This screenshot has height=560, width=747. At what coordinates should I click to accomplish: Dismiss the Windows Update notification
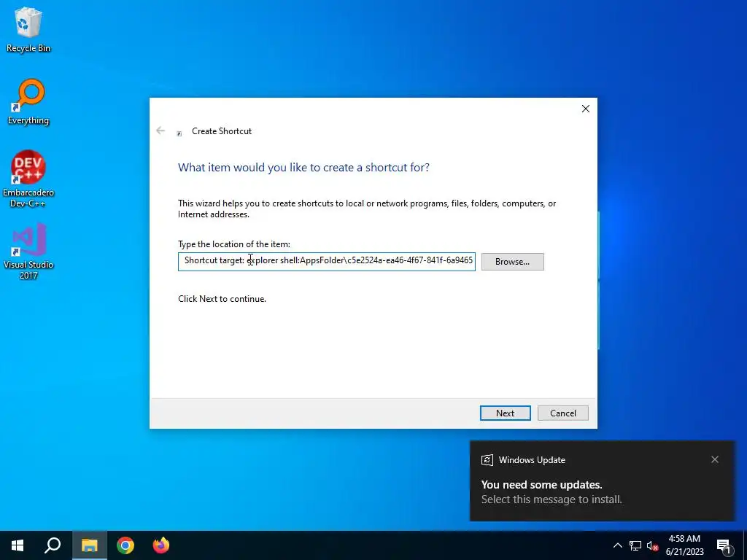click(714, 459)
